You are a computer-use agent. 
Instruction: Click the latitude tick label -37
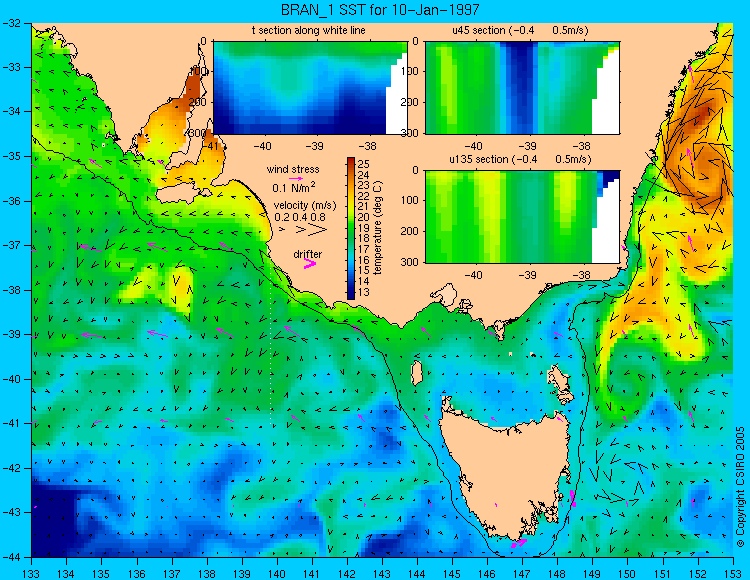coord(11,245)
